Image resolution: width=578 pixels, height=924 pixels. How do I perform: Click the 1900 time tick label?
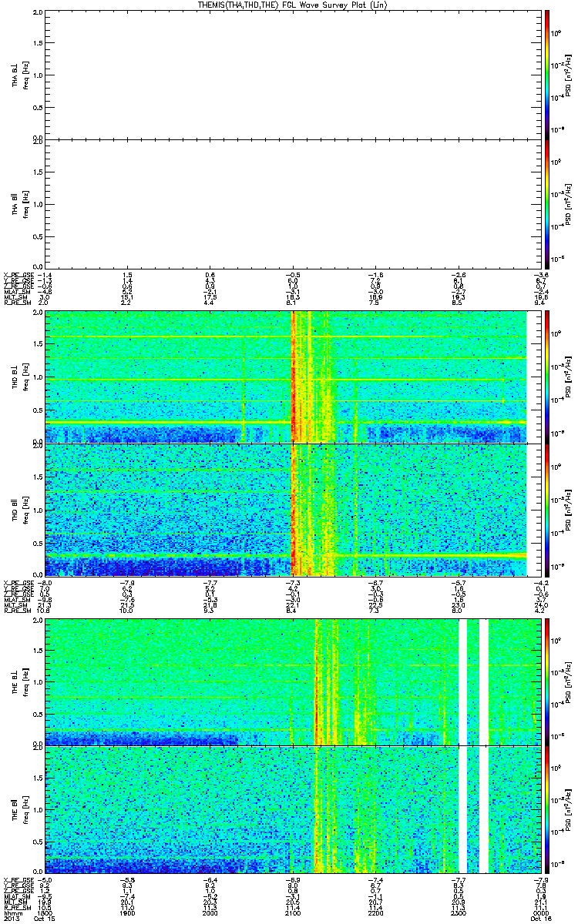(x=129, y=913)
